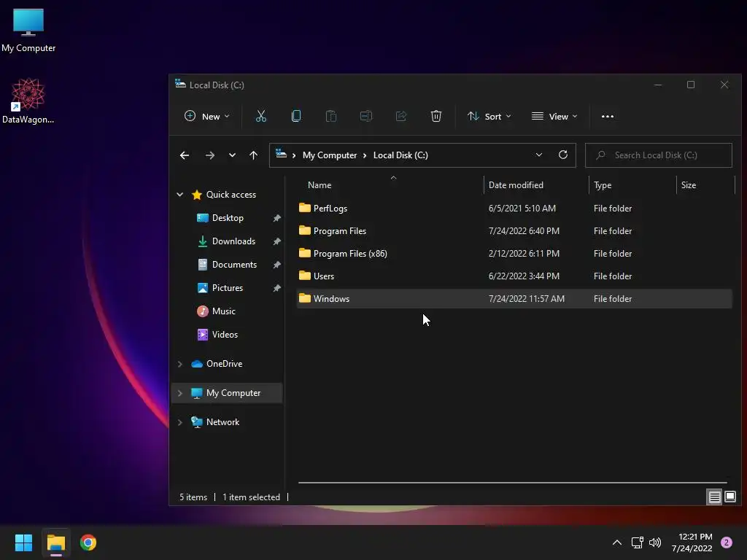Screen dimensions: 747x560
Task: Open the notification count badge
Action: click(727, 542)
